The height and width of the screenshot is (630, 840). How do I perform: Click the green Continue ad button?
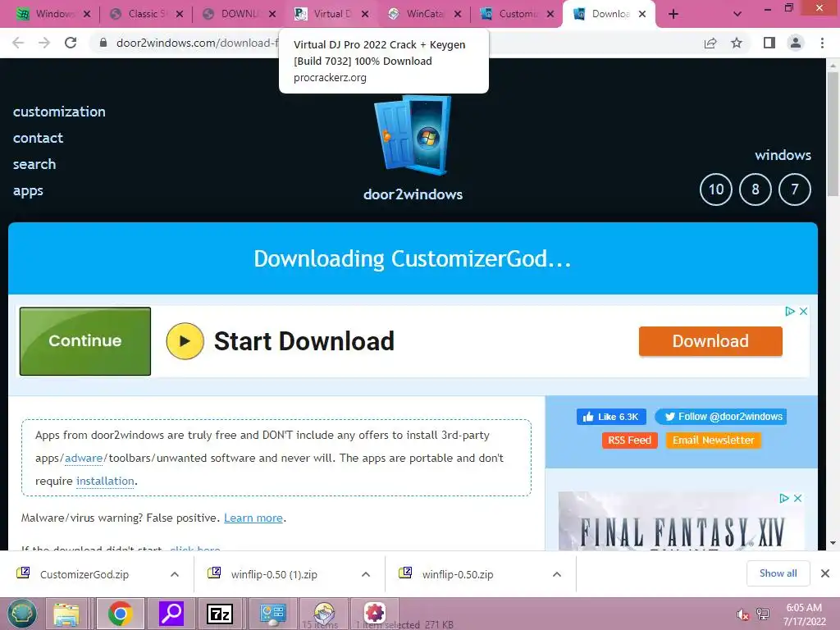click(x=85, y=341)
